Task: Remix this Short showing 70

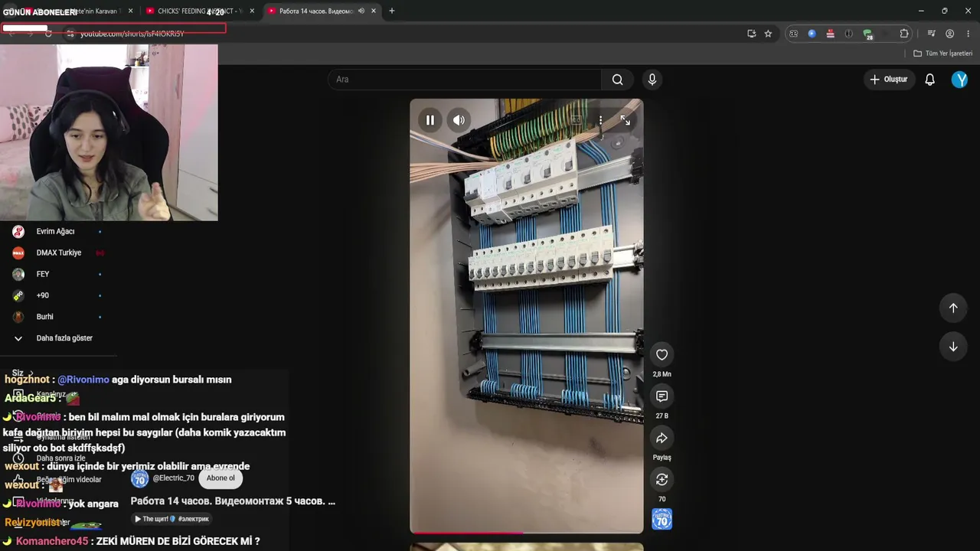Action: (x=661, y=479)
